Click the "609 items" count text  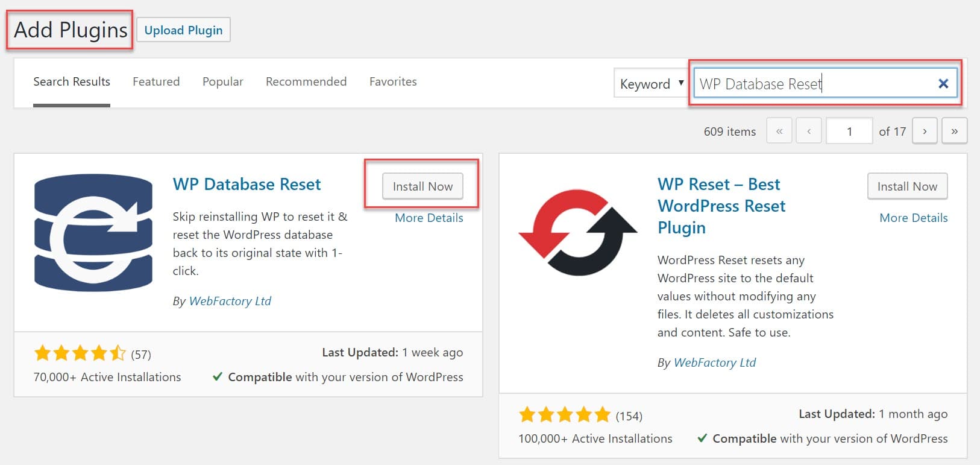[730, 131]
